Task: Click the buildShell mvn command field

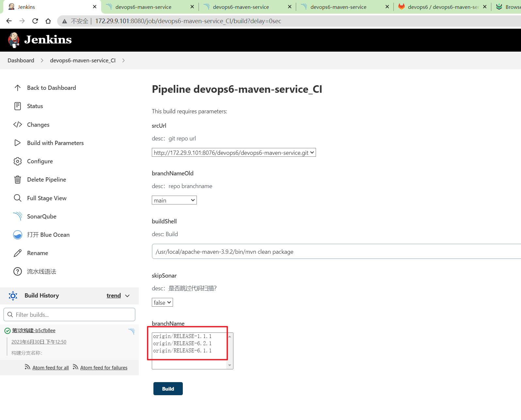Action: [336, 251]
